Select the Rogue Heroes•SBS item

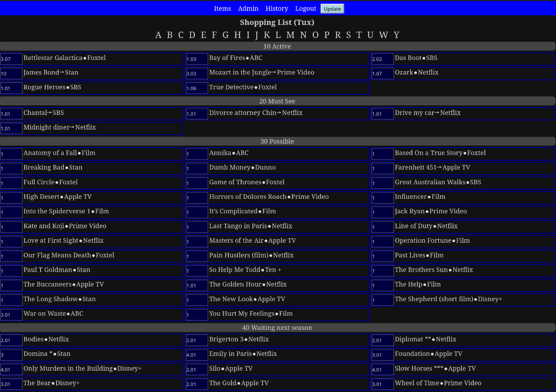tap(52, 87)
